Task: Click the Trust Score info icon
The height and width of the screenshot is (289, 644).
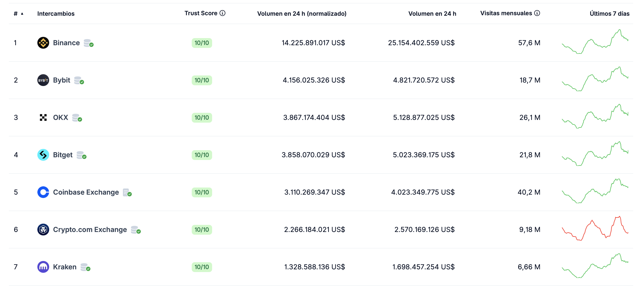Action: (222, 13)
